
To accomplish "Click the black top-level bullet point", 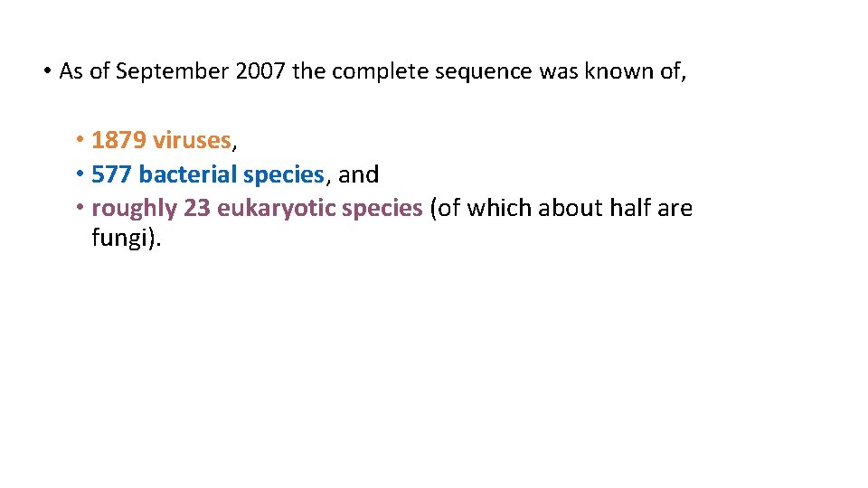I will point(47,70).
